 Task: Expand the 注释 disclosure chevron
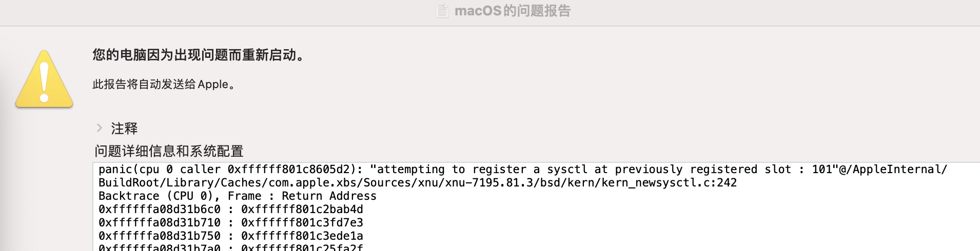coord(100,128)
